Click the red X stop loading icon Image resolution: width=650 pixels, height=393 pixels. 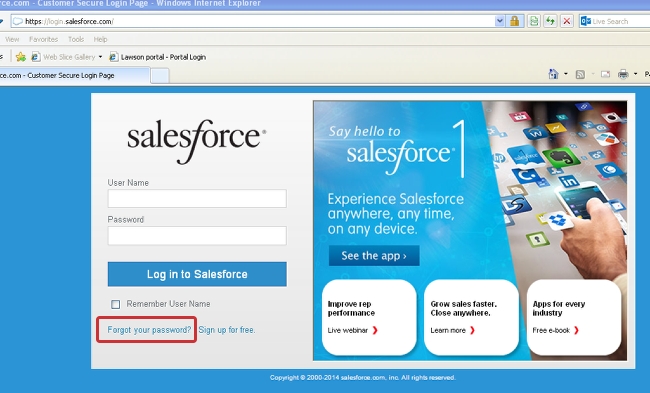(567, 21)
